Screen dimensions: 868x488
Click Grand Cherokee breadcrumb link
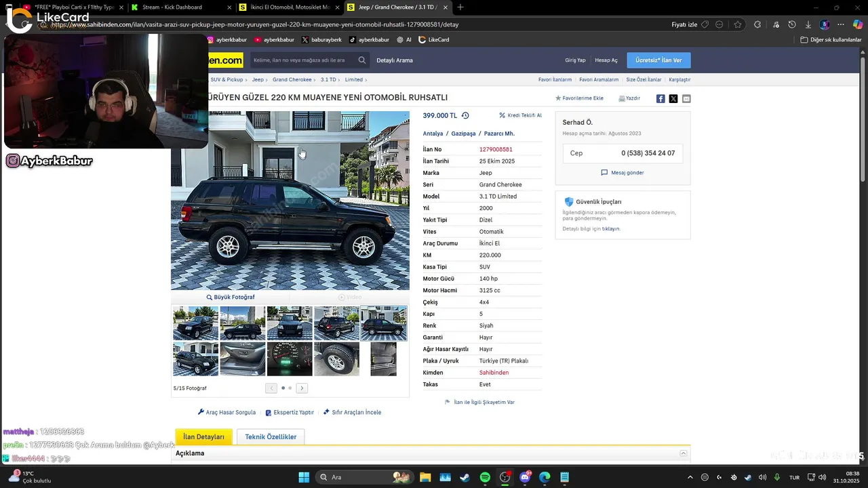coord(292,79)
